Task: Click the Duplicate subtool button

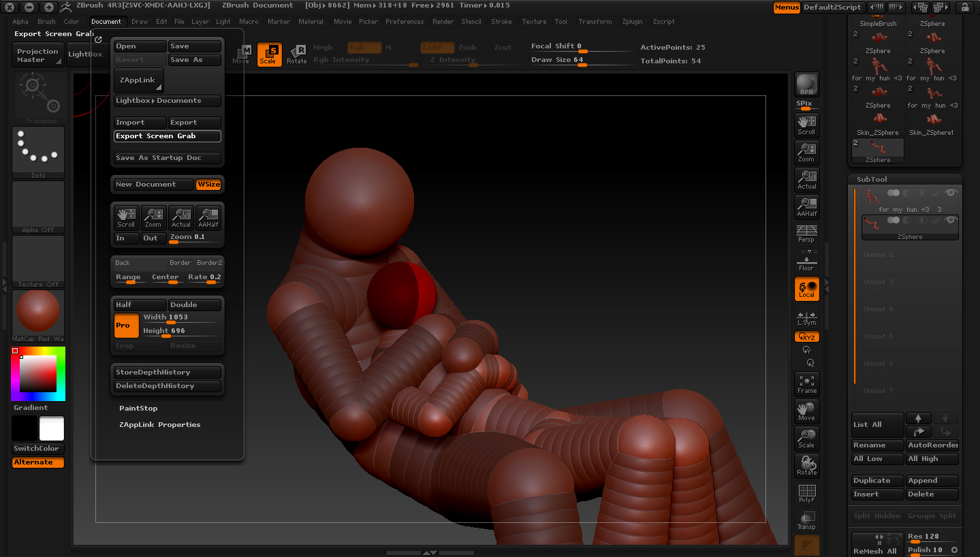Action: click(x=877, y=481)
